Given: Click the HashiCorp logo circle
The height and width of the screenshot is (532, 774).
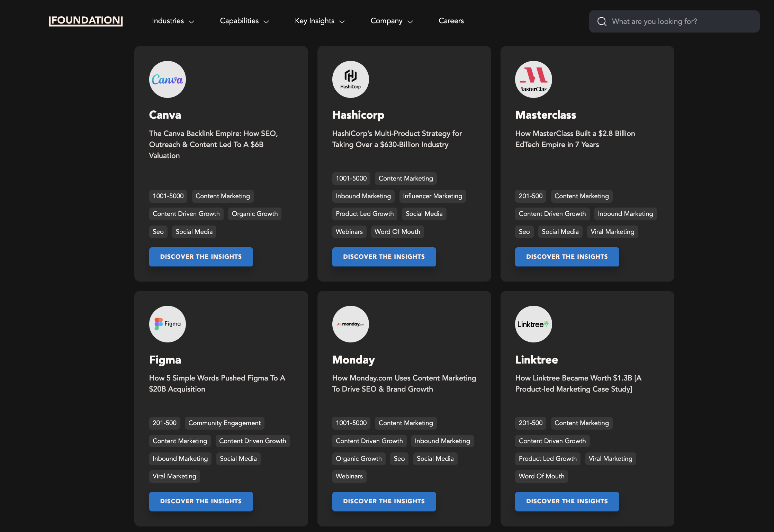Looking at the screenshot, I should [x=351, y=80].
